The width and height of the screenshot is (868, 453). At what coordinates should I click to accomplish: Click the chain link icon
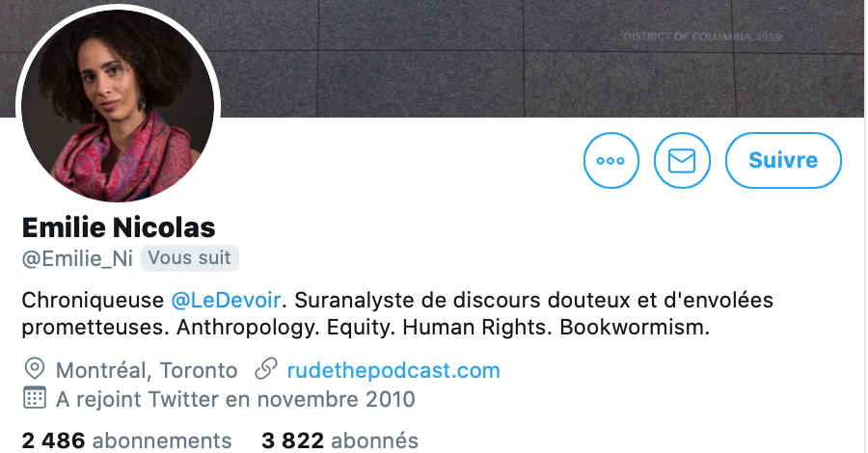pos(266,369)
